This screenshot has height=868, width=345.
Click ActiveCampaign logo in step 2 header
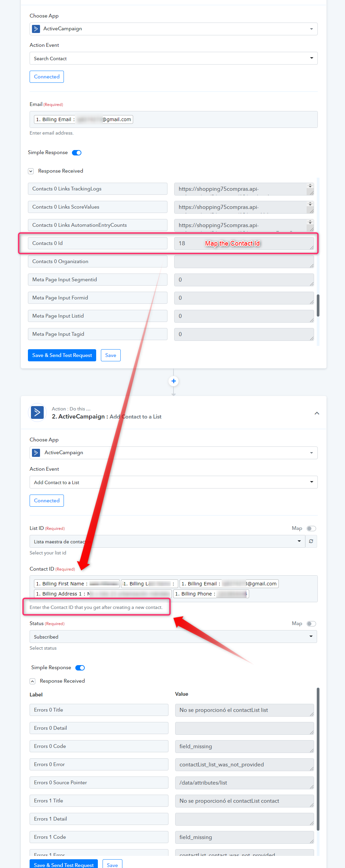[x=37, y=412]
